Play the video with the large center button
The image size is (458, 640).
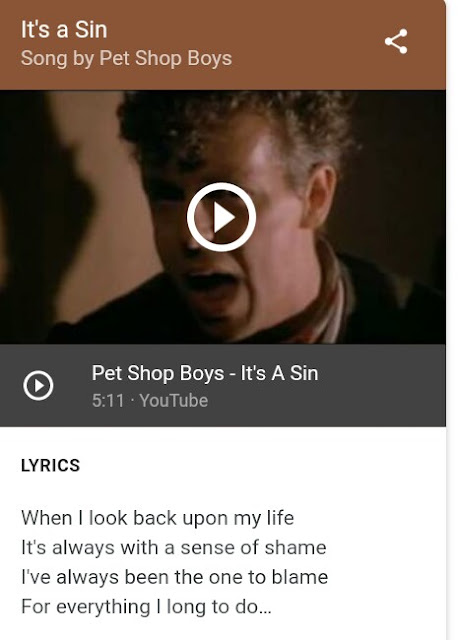coord(221,217)
